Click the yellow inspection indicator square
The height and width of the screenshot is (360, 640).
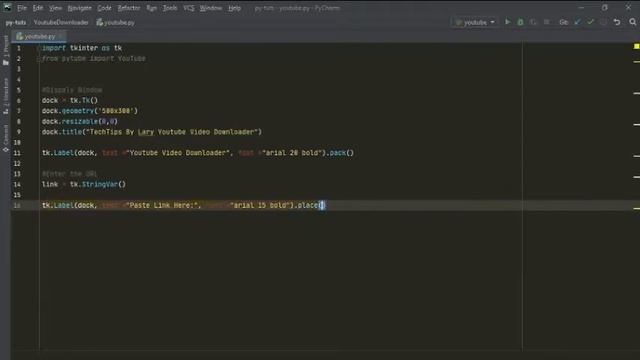coord(636,47)
